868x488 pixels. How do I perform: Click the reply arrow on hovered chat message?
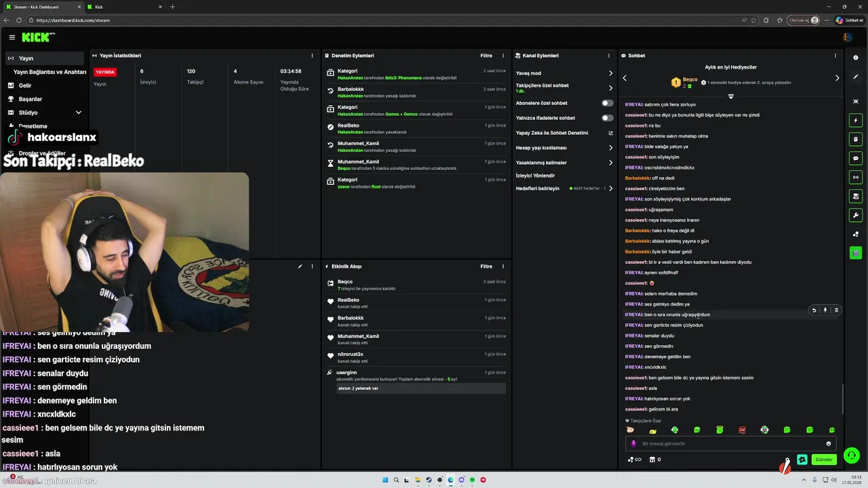coord(814,310)
